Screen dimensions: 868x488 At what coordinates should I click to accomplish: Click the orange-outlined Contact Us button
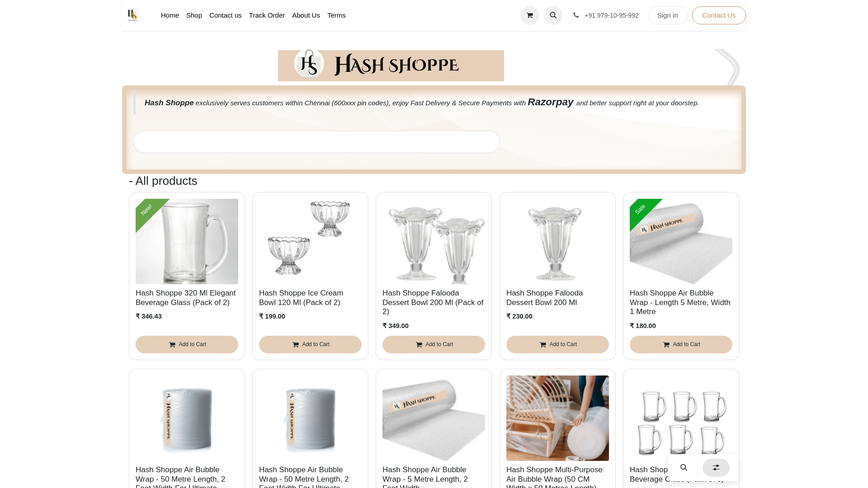pyautogui.click(x=719, y=15)
